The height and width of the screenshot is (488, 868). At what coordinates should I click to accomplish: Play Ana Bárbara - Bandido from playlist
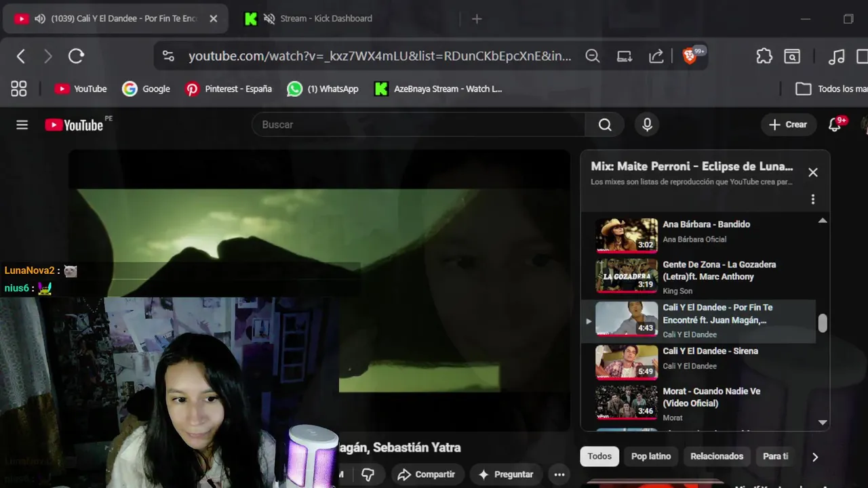coord(705,235)
